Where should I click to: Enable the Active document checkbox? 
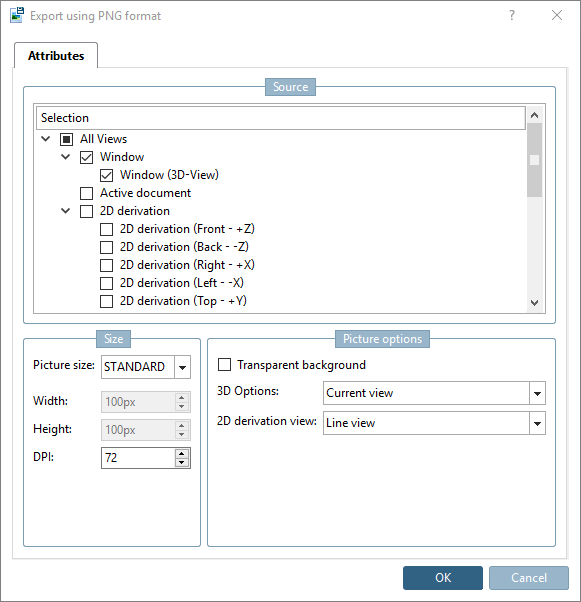pos(86,193)
